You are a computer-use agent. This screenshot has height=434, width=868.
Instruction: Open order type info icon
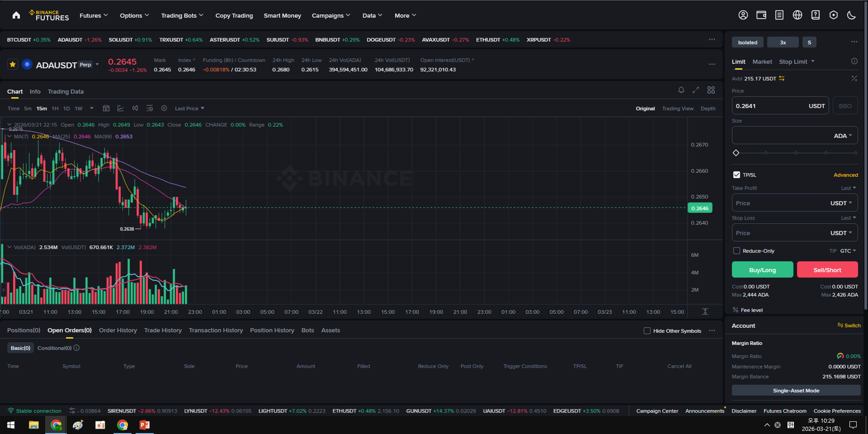pos(854,61)
